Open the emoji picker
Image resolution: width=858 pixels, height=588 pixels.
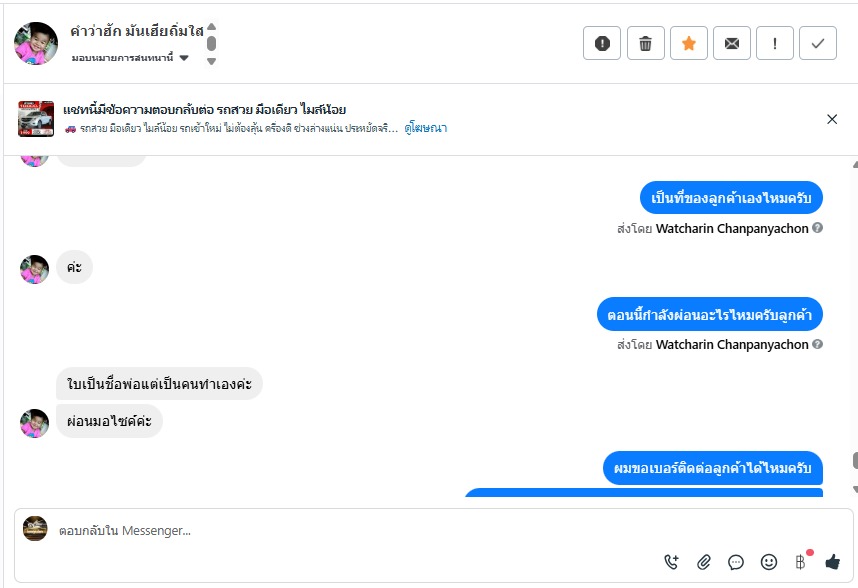(768, 562)
